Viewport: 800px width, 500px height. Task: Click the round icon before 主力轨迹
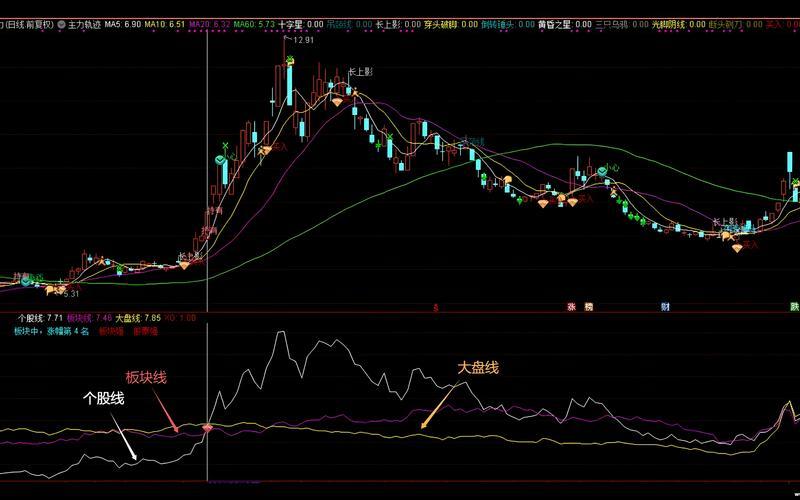(x=62, y=23)
